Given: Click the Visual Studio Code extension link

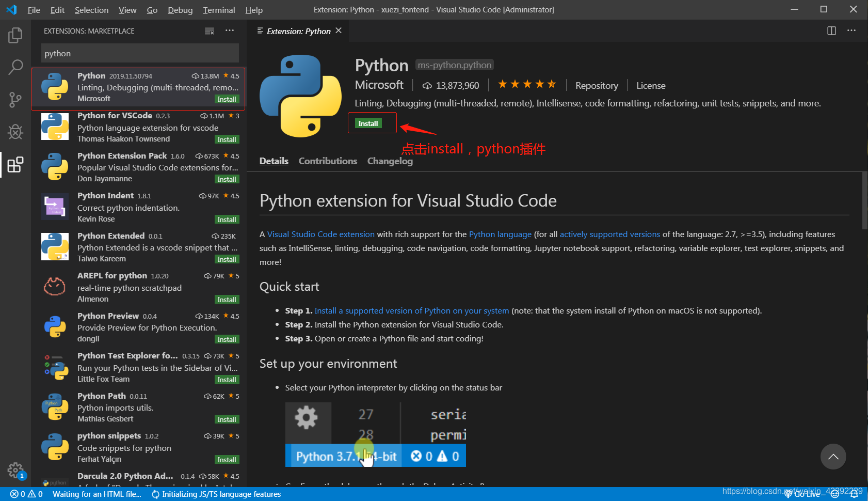Looking at the screenshot, I should [x=320, y=234].
